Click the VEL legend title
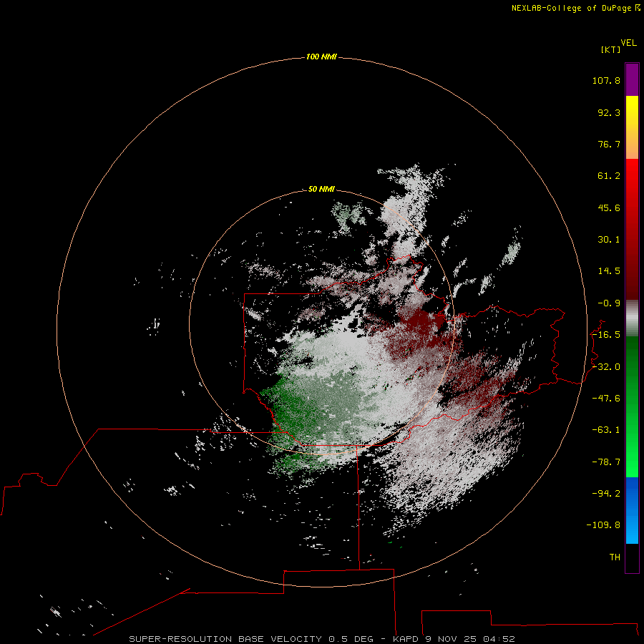This screenshot has width=644, height=644. pos(628,43)
